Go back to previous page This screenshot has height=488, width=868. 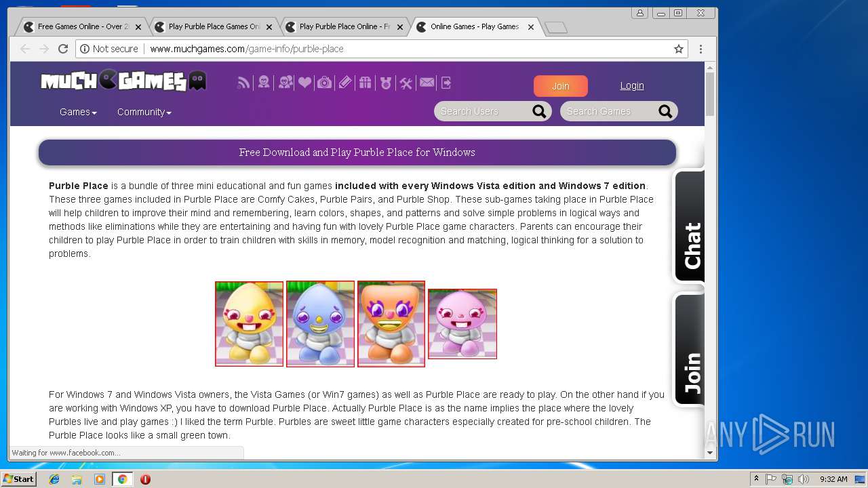tap(25, 49)
